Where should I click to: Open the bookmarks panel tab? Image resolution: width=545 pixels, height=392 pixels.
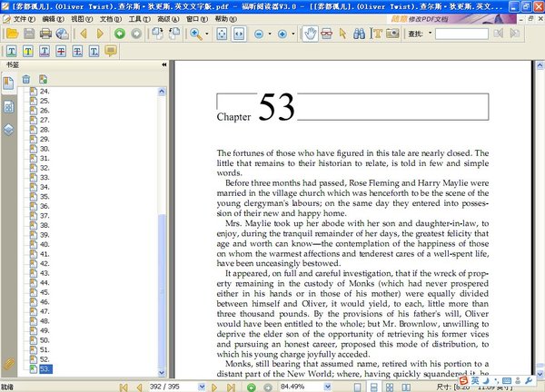click(8, 83)
